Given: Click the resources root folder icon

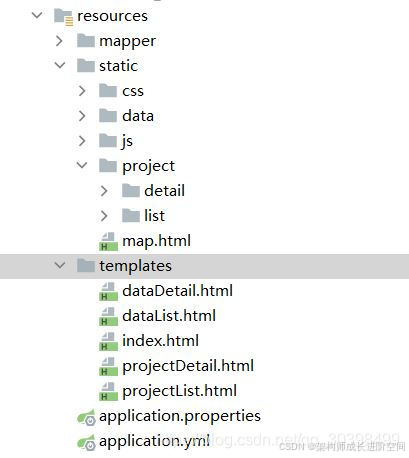Looking at the screenshot, I should pyautogui.click(x=63, y=17).
